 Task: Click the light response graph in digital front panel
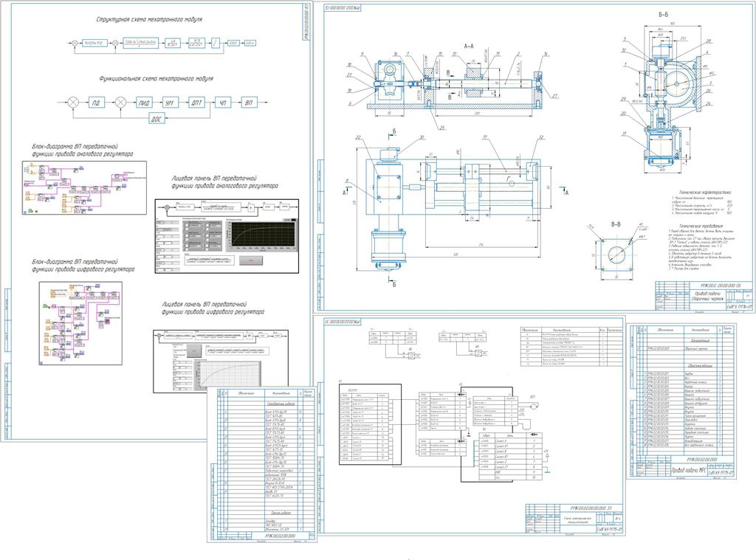[227, 374]
